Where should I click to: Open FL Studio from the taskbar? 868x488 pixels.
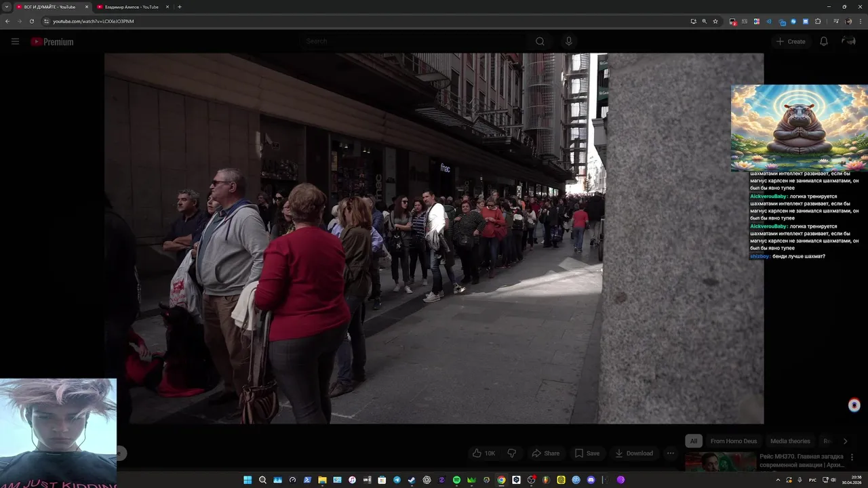(545, 480)
